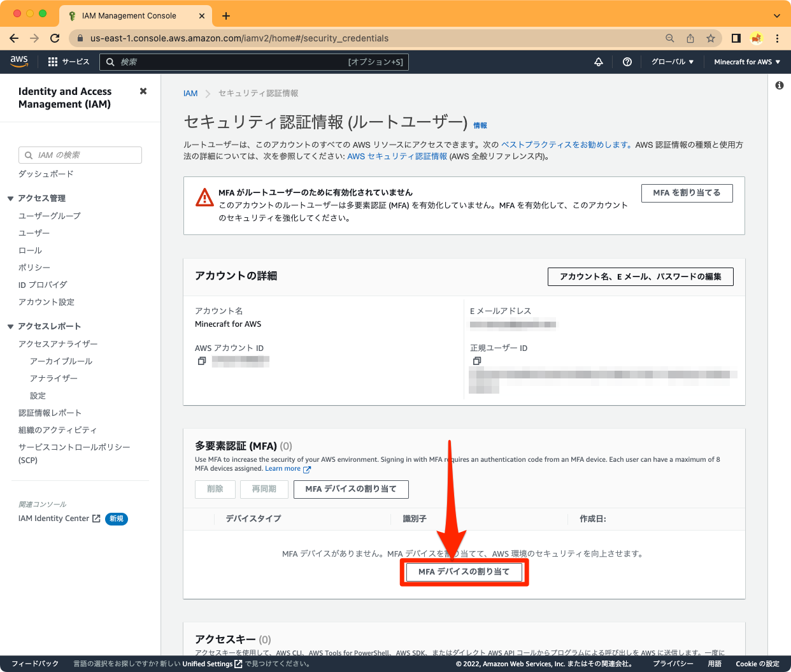This screenshot has height=672, width=791.
Task: Click the search magnifier in IAM の検索
Action: pyautogui.click(x=29, y=155)
